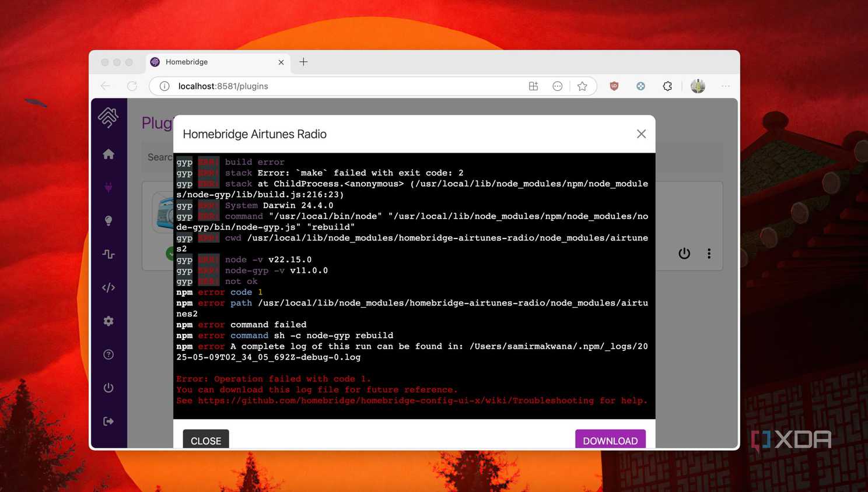
Task: Reload the page with refresh icon
Action: pos(132,86)
